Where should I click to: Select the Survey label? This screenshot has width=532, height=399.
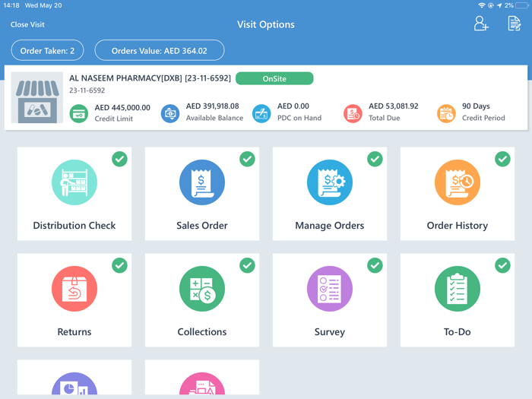click(x=329, y=332)
